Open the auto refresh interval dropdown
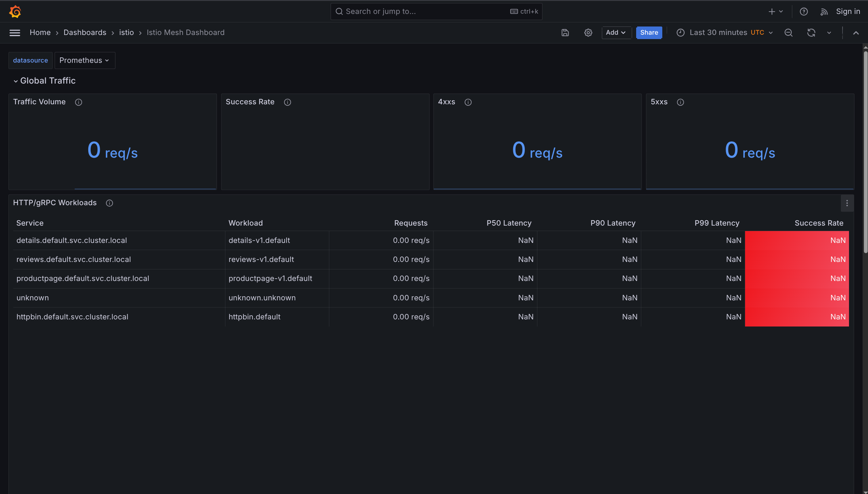The image size is (868, 494). tap(829, 33)
